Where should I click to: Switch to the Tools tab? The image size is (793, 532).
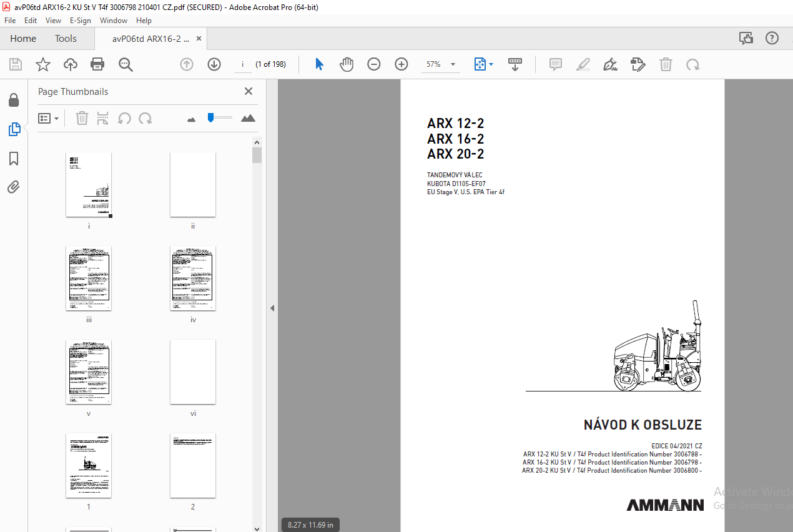66,39
